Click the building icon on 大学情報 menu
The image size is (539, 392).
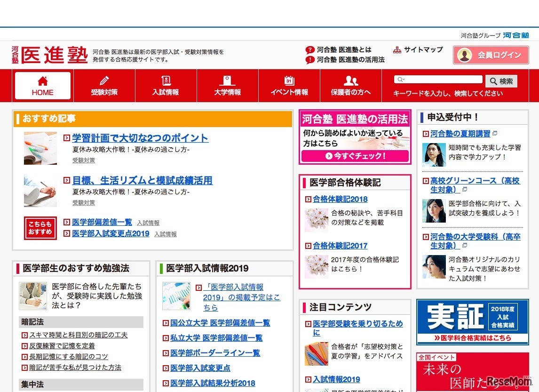click(228, 80)
